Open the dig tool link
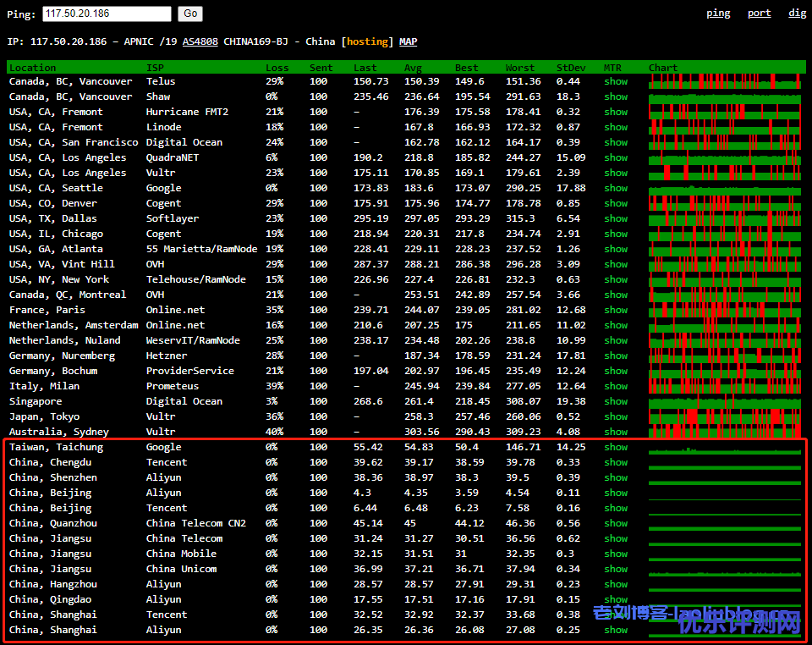The width and height of the screenshot is (812, 645). click(x=797, y=13)
